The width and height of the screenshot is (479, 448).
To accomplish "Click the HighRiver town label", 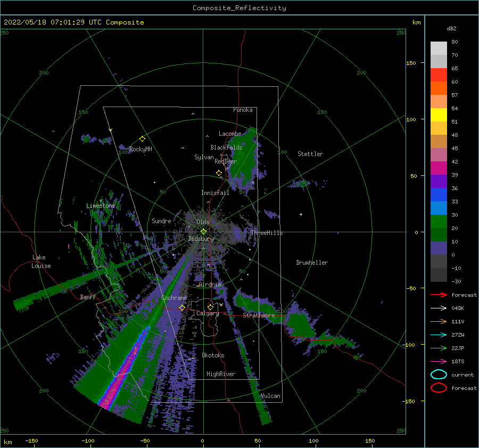I will pyautogui.click(x=221, y=374).
